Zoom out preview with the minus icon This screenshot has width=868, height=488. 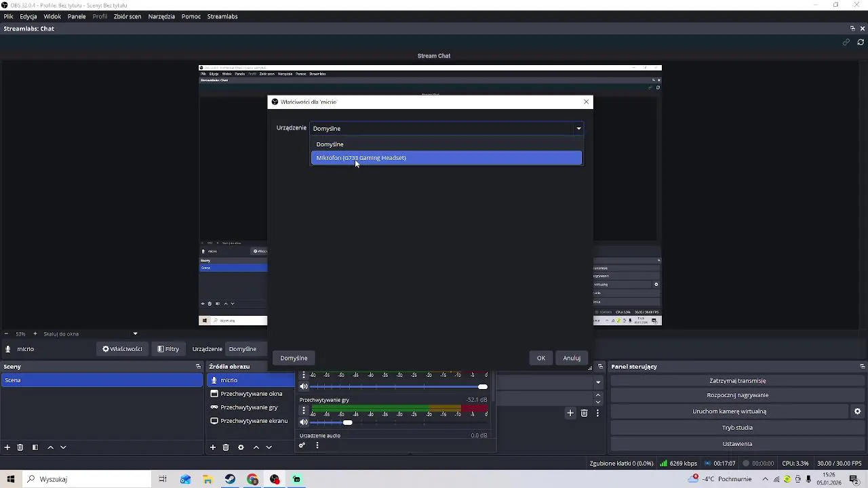pyautogui.click(x=6, y=333)
